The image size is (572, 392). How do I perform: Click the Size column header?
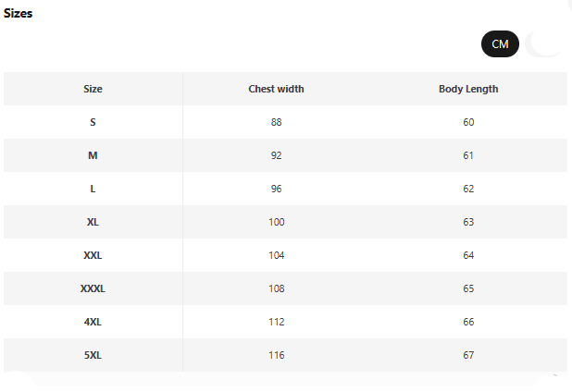tap(93, 89)
